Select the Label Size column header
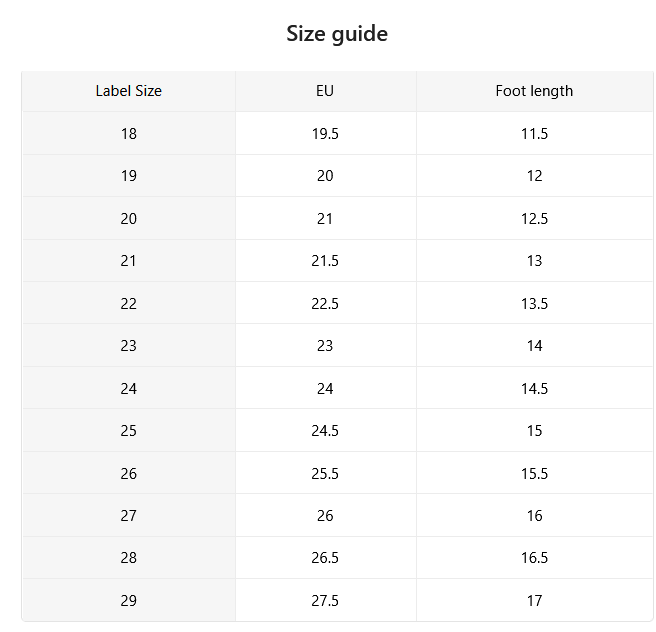656x632 pixels. (x=128, y=91)
